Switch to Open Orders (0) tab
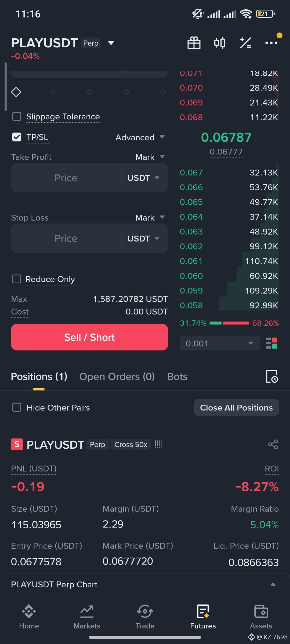 tap(117, 376)
